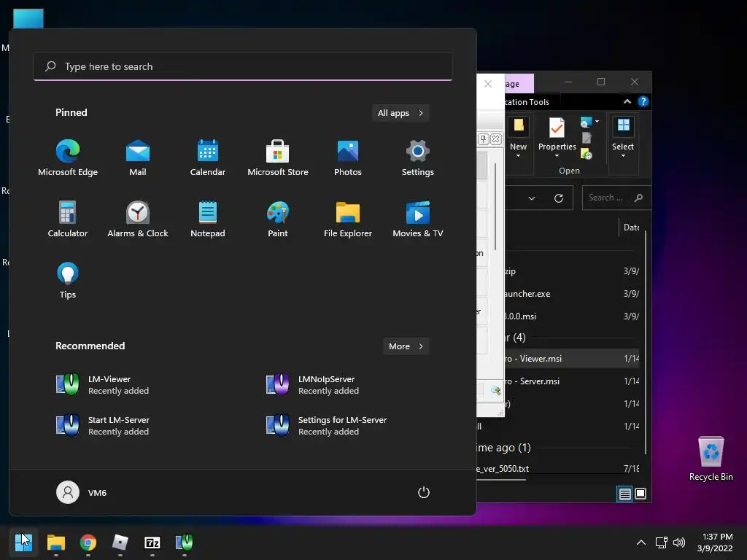The width and height of the screenshot is (747, 560).
Task: Select the ver_5050.txt file
Action: 557,469
